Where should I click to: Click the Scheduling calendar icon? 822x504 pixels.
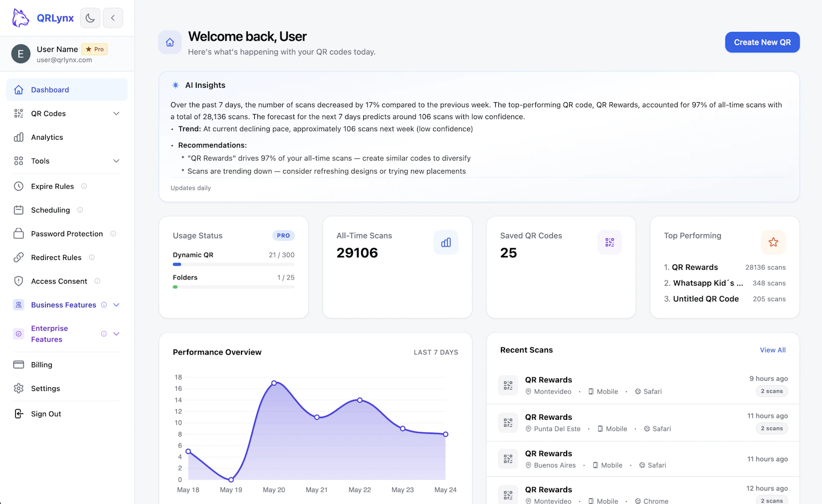pos(18,210)
